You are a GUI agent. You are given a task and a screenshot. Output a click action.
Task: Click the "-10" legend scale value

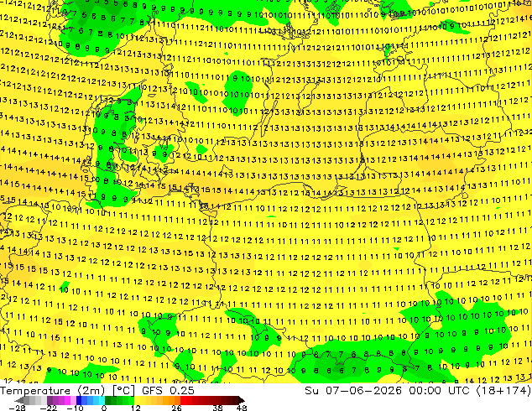75,408
